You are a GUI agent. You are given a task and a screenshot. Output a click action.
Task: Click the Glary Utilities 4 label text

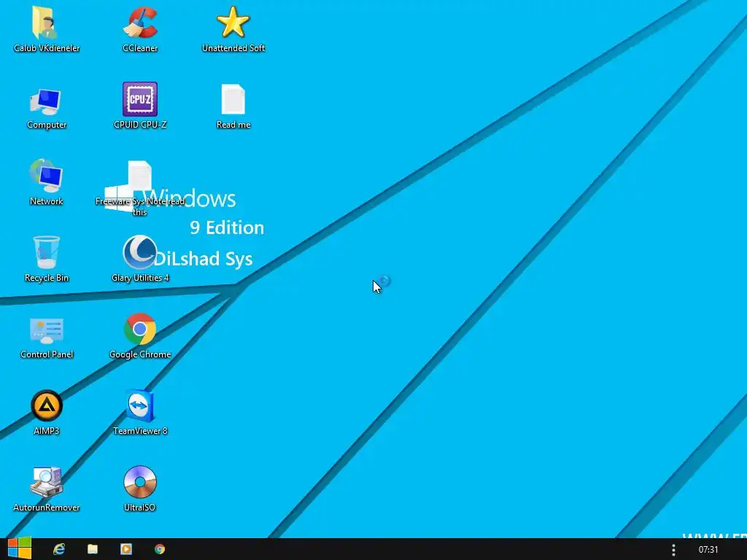click(x=140, y=278)
